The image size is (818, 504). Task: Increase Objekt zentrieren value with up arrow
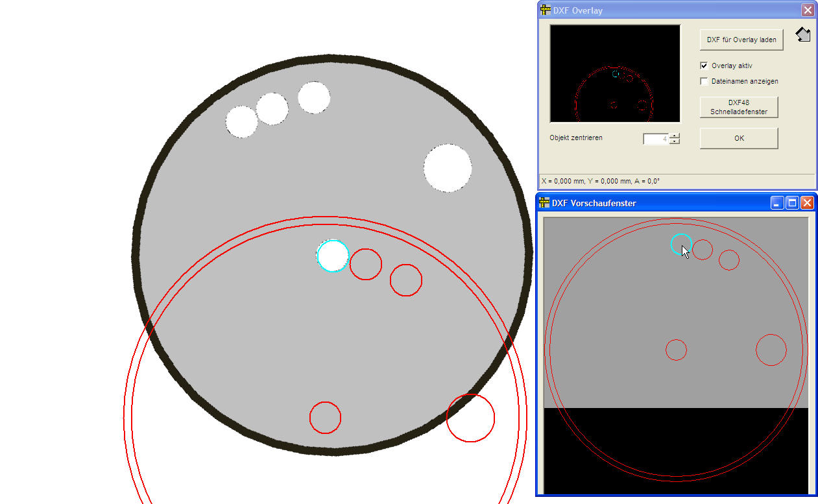675,136
